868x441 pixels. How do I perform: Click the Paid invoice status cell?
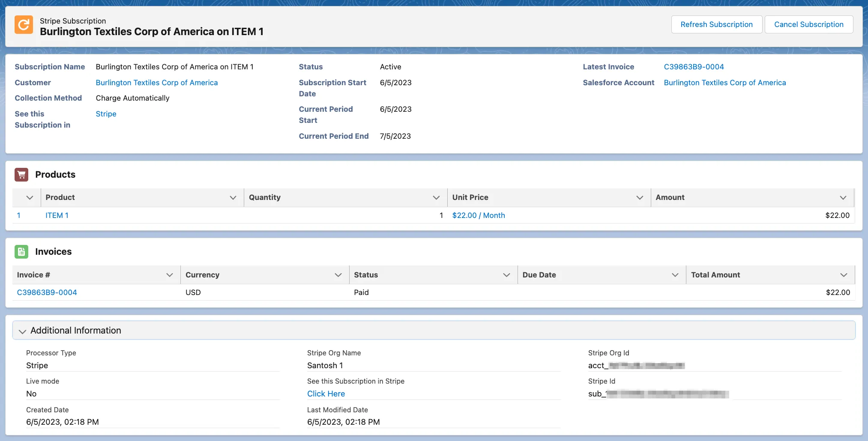coord(361,292)
